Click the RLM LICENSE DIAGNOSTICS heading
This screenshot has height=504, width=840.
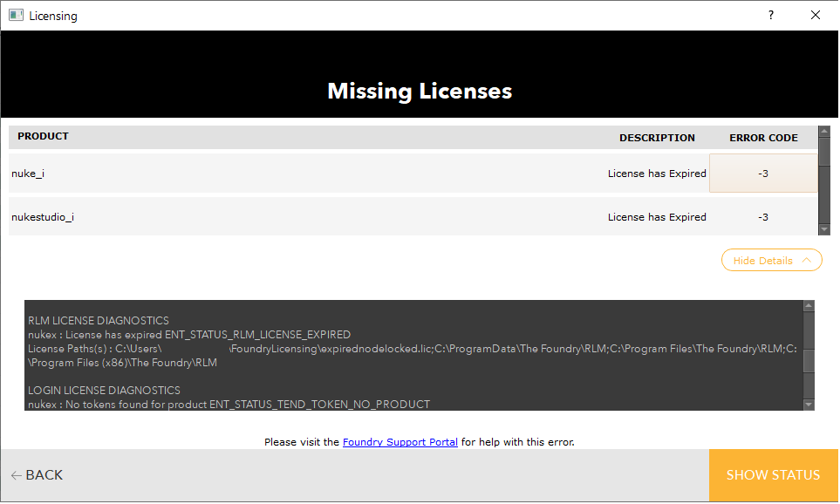pyautogui.click(x=99, y=321)
